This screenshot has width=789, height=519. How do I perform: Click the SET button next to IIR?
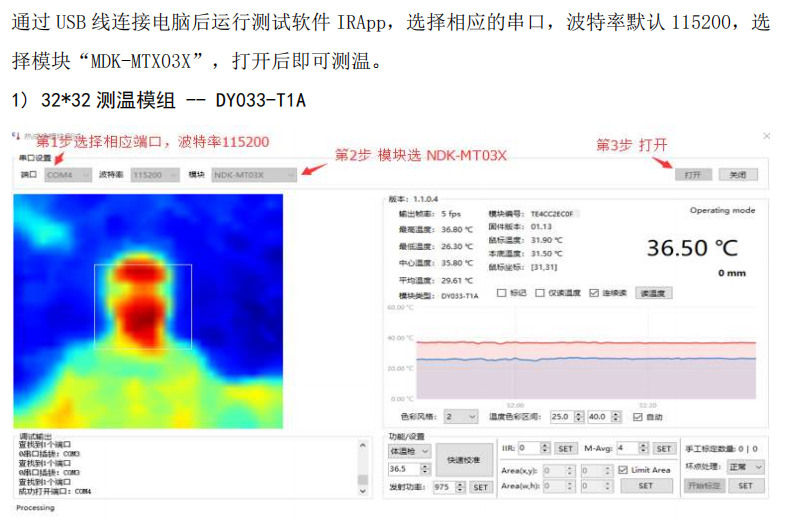coord(566,449)
